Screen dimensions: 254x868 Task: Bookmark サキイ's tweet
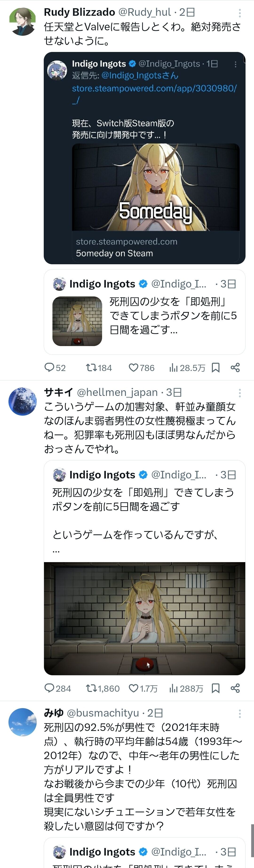point(216,688)
